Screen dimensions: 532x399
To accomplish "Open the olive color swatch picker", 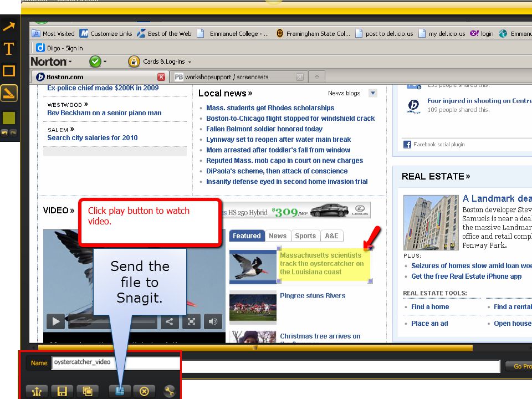I will click(9, 117).
